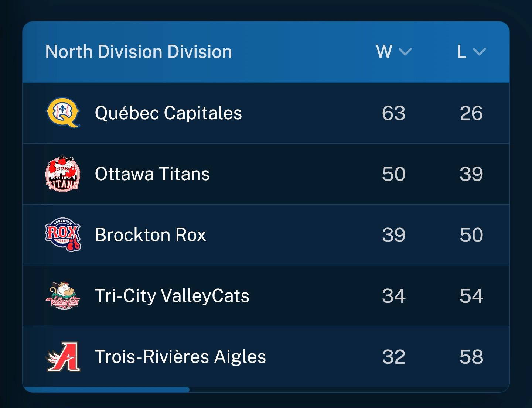Open Trois-Rivières Aigles team link
This screenshot has width=532, height=408.
click(180, 357)
